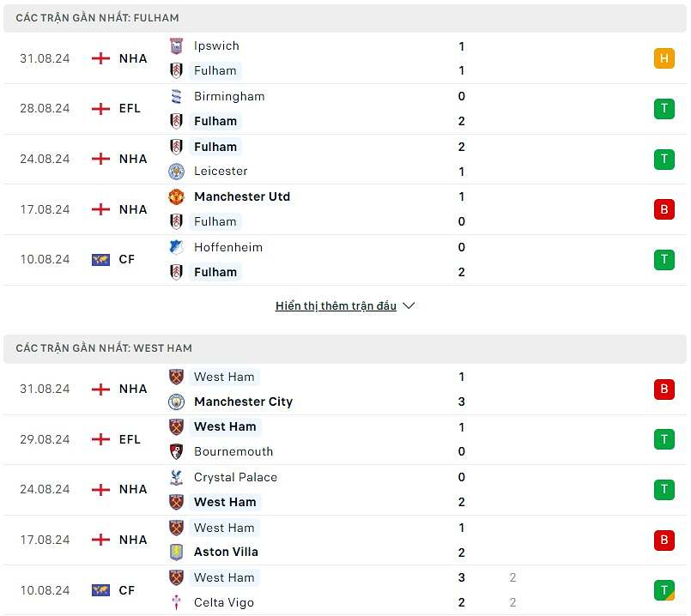The image size is (691, 616).
Task: Click red B badge for Manchester City match
Action: coord(664,389)
